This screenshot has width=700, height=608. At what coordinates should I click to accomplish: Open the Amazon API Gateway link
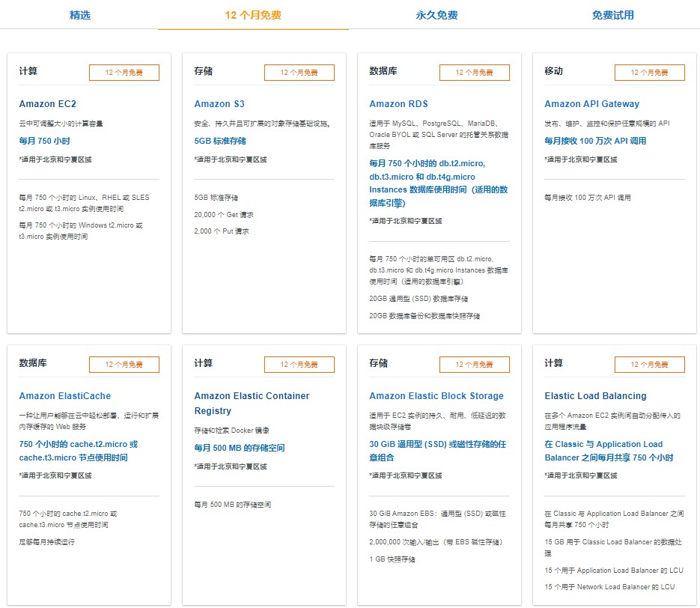[x=592, y=104]
